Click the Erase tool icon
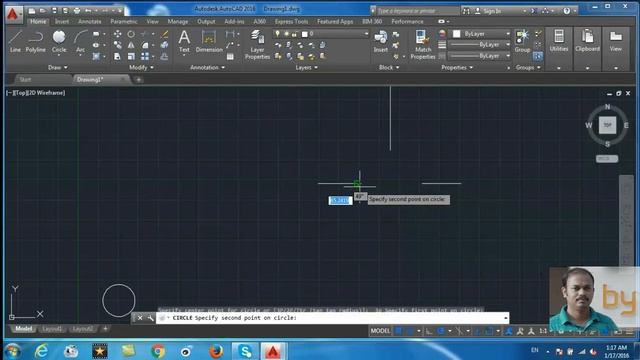Image resolution: width=640 pixels, height=360 pixels. click(164, 34)
